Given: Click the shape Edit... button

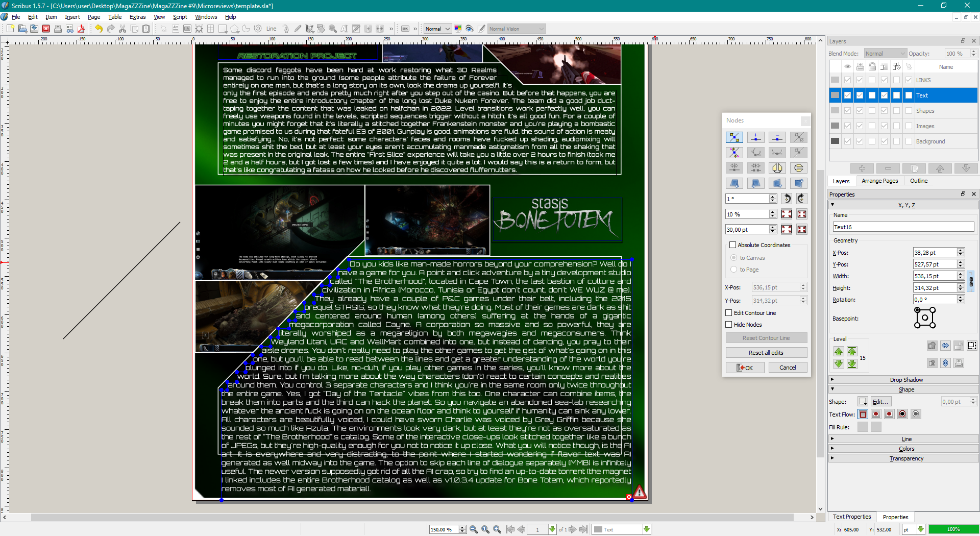Looking at the screenshot, I should 880,402.
